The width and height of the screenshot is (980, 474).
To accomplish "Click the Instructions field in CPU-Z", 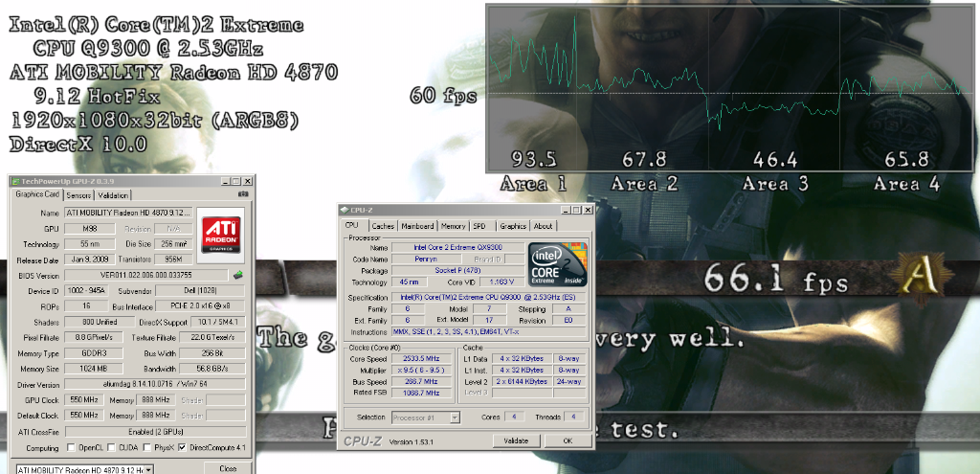I will point(489,332).
